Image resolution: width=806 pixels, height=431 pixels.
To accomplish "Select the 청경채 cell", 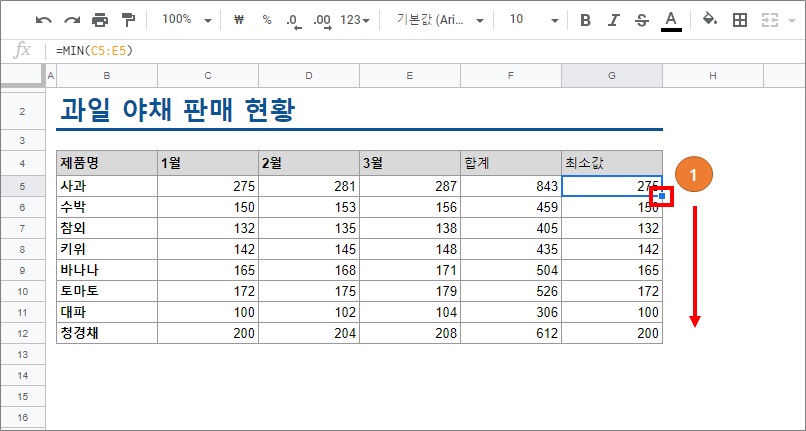I will (x=107, y=333).
